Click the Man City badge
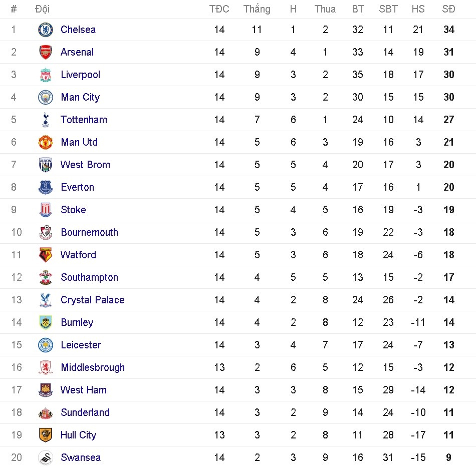The width and height of the screenshot is (476, 467). pos(45,97)
